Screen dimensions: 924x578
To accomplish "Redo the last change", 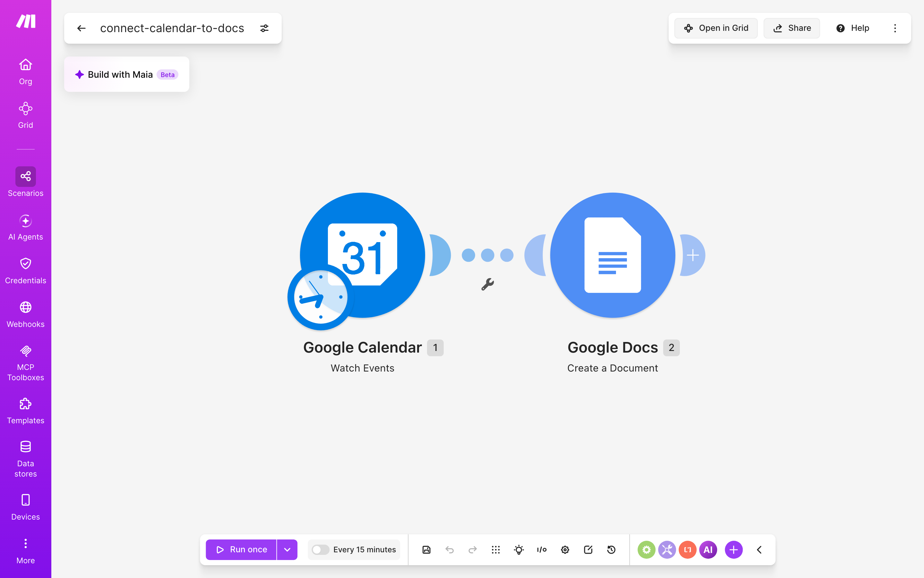I will (473, 550).
